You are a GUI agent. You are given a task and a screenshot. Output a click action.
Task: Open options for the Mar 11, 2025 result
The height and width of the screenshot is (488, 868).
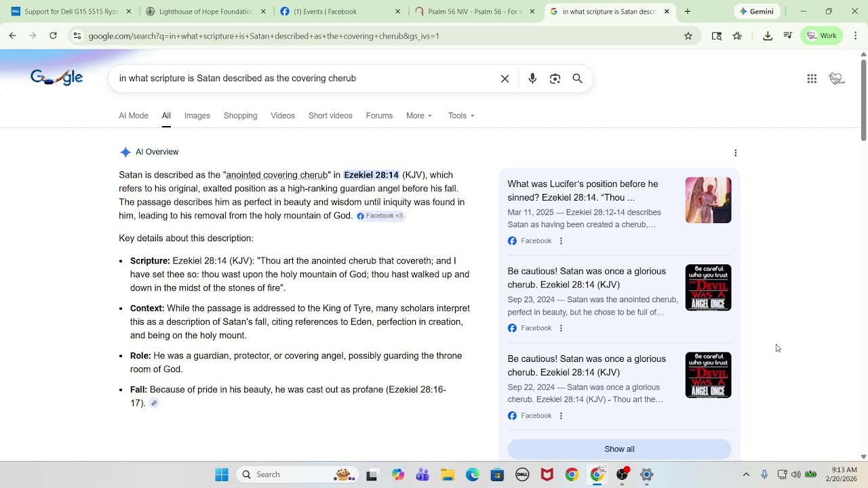coord(561,241)
